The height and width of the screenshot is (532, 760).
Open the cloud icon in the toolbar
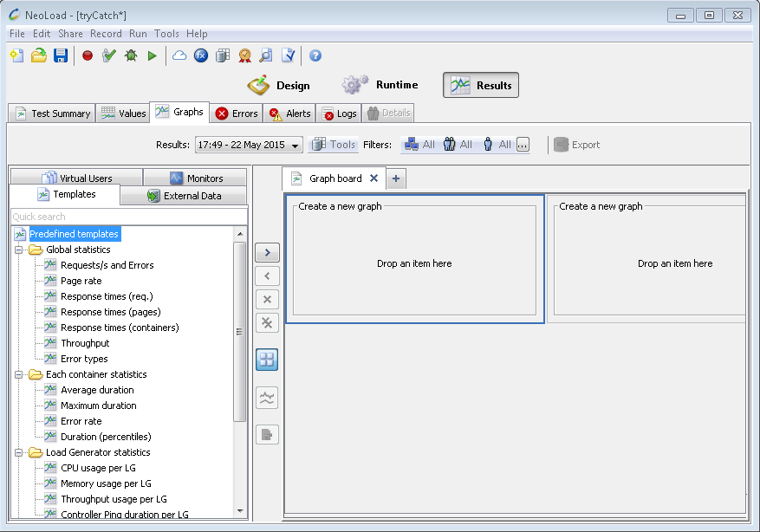pos(179,55)
